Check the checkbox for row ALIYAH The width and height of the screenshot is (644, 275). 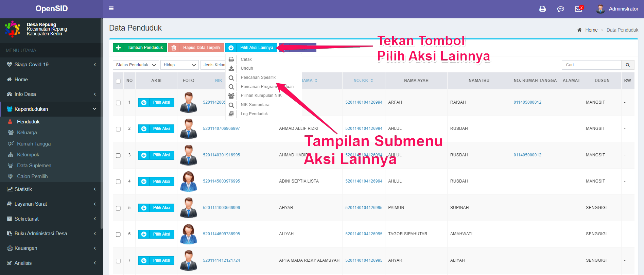pyautogui.click(x=118, y=234)
